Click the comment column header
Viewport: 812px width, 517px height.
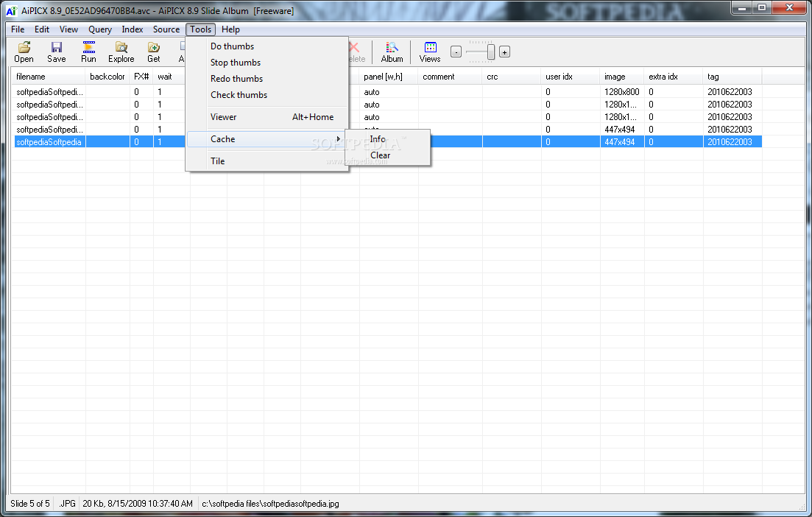click(x=450, y=77)
